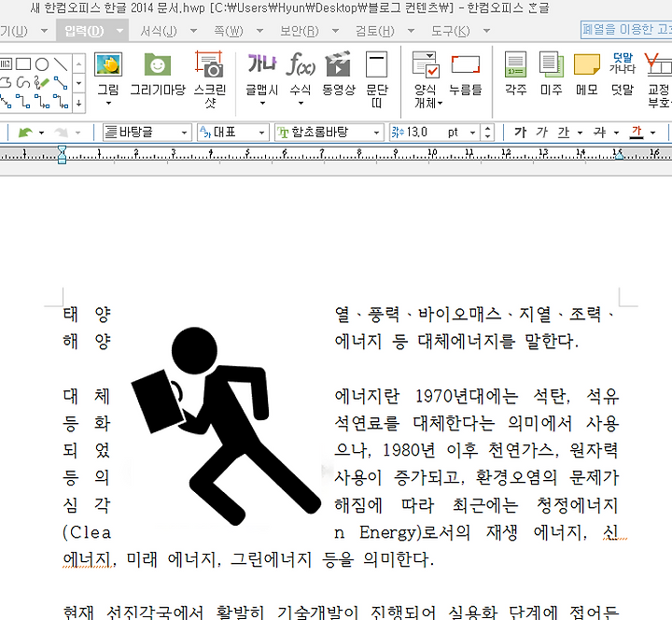Click the help search box at top right
The image size is (672, 620).
click(x=625, y=30)
